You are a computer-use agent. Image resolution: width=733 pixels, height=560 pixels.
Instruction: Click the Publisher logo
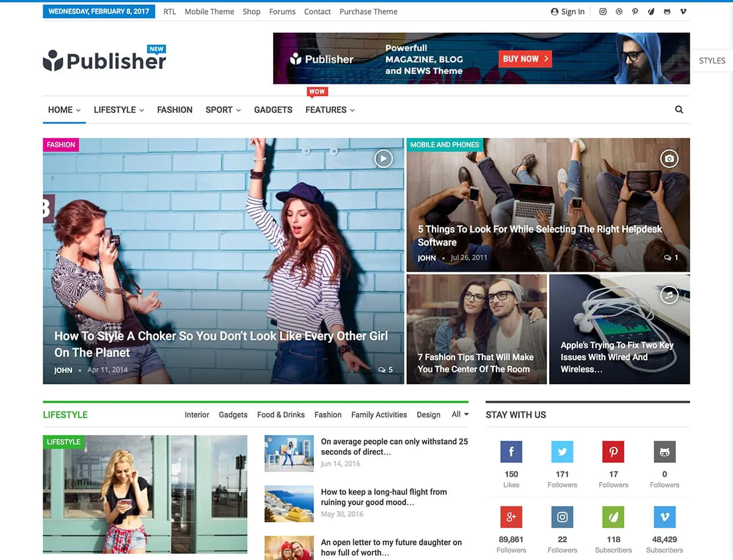pyautogui.click(x=104, y=59)
